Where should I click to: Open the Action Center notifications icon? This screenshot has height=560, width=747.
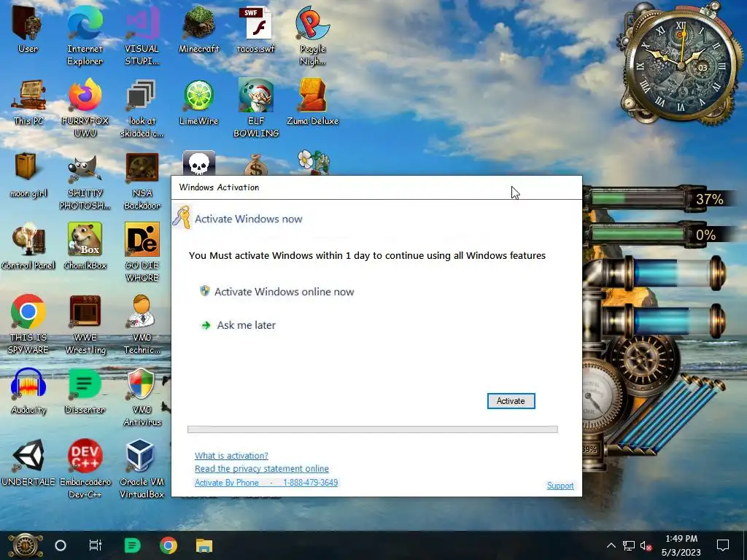[723, 545]
